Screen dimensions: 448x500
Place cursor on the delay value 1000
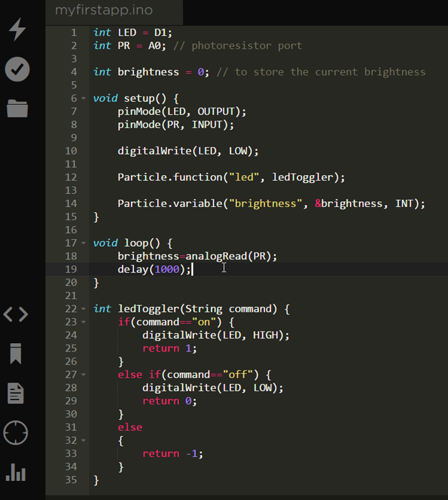click(167, 270)
